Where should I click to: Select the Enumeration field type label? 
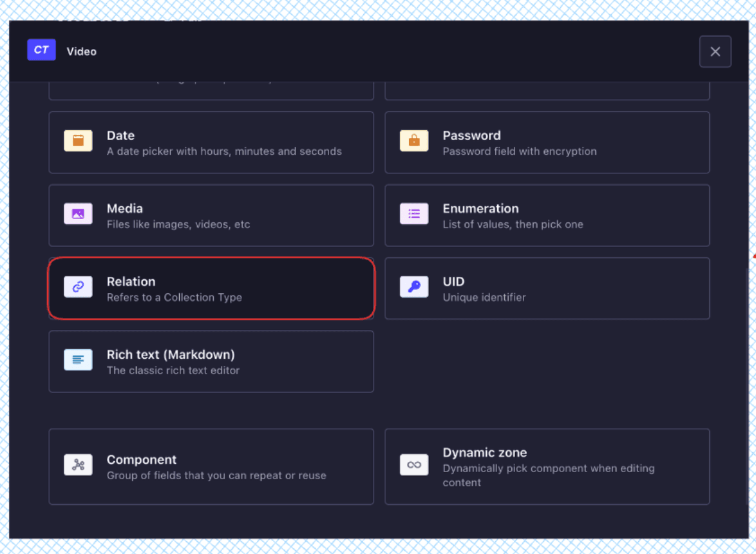click(480, 208)
